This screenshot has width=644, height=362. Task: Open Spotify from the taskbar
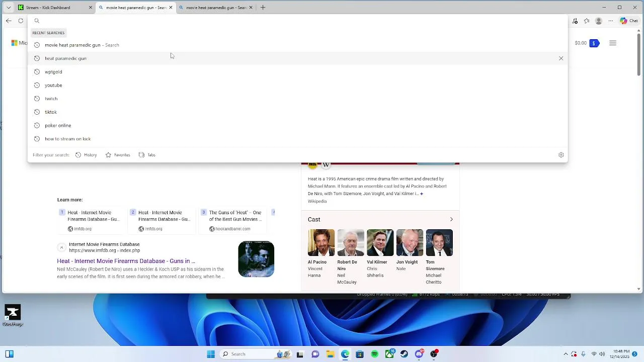[375, 354]
